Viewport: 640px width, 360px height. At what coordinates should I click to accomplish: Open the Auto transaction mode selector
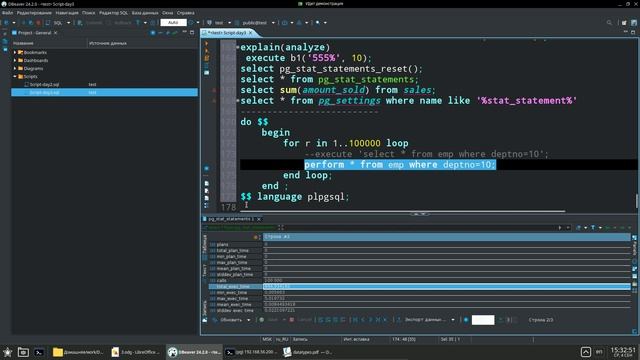pyautogui.click(x=173, y=22)
